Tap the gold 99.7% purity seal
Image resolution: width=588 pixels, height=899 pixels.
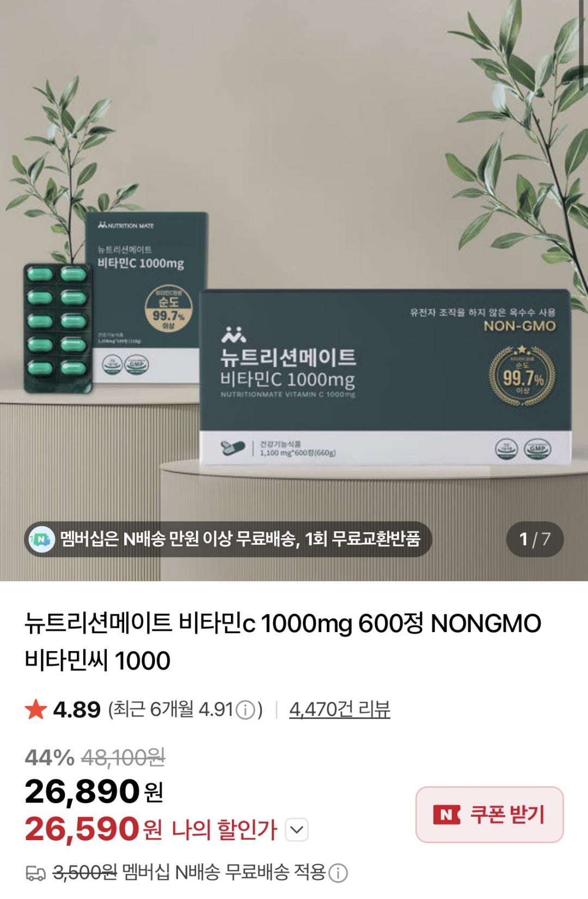pyautogui.click(x=523, y=376)
